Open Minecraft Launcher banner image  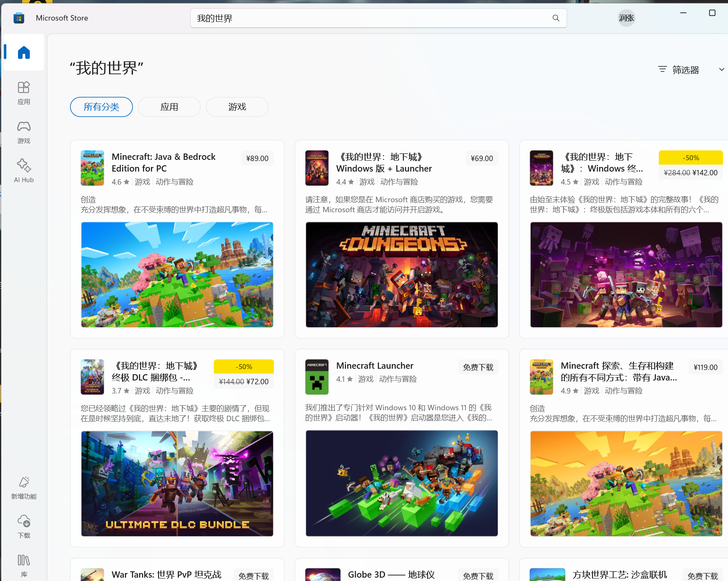[402, 483]
